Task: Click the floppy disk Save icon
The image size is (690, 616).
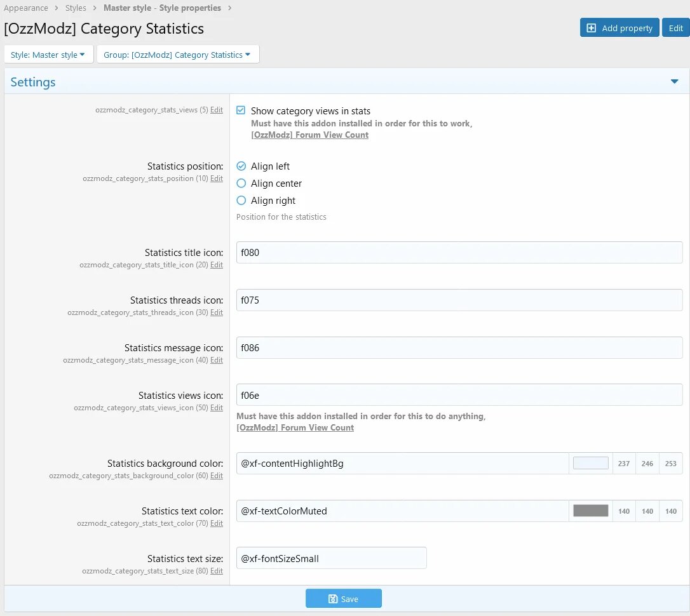Action: point(333,599)
